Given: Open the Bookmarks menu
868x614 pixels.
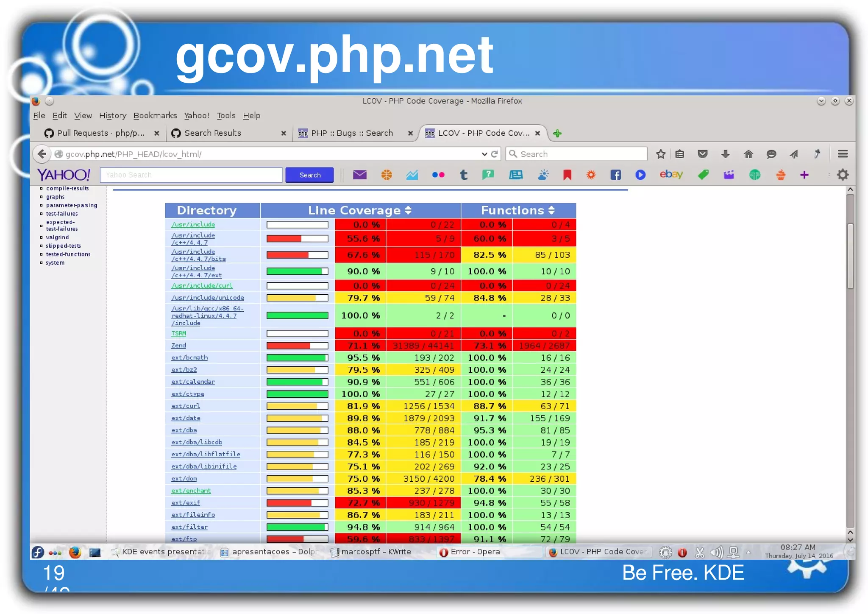Looking at the screenshot, I should [155, 115].
